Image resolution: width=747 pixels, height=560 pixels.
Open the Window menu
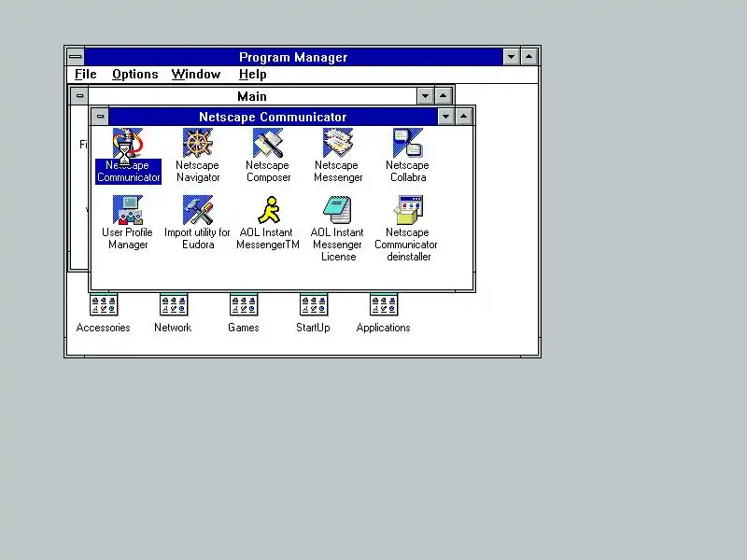196,75
